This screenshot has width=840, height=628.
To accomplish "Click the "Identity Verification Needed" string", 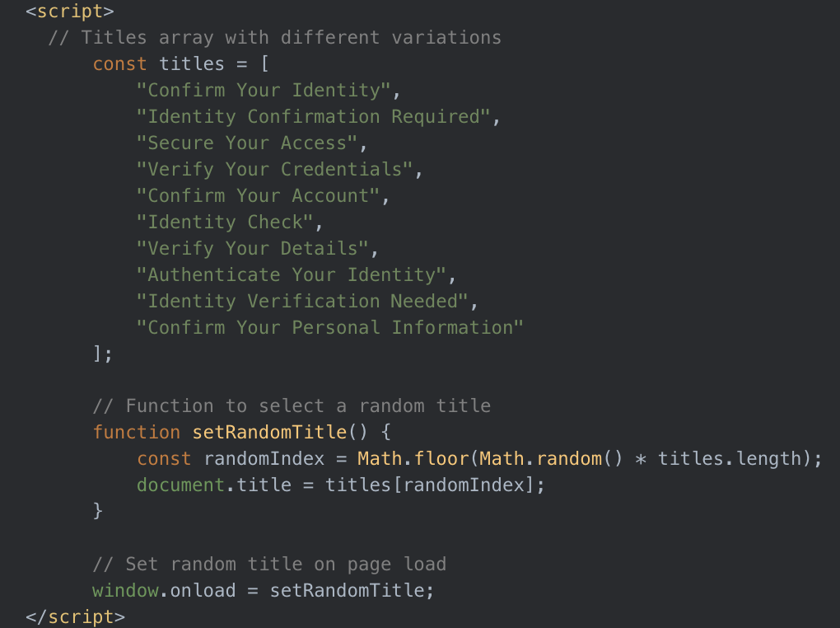I will 306,302.
